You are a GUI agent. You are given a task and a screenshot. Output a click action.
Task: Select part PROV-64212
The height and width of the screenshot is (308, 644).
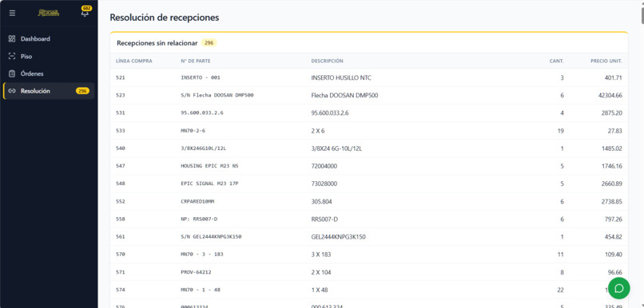(x=197, y=272)
